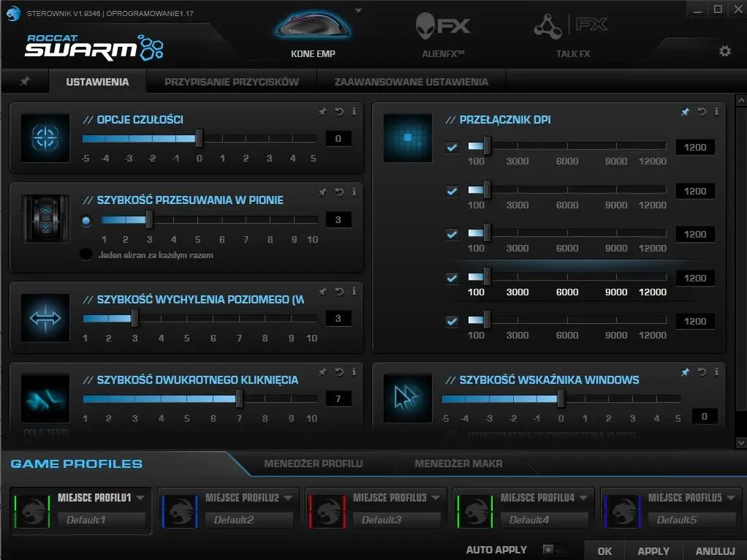
Task: Select the AlienFX module icon
Action: coord(443,28)
